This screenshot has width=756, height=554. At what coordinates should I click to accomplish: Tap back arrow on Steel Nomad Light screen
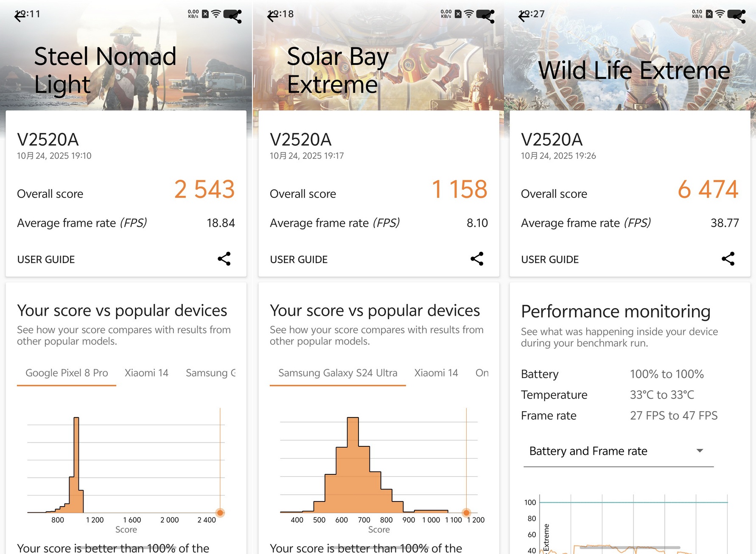pos(20,16)
